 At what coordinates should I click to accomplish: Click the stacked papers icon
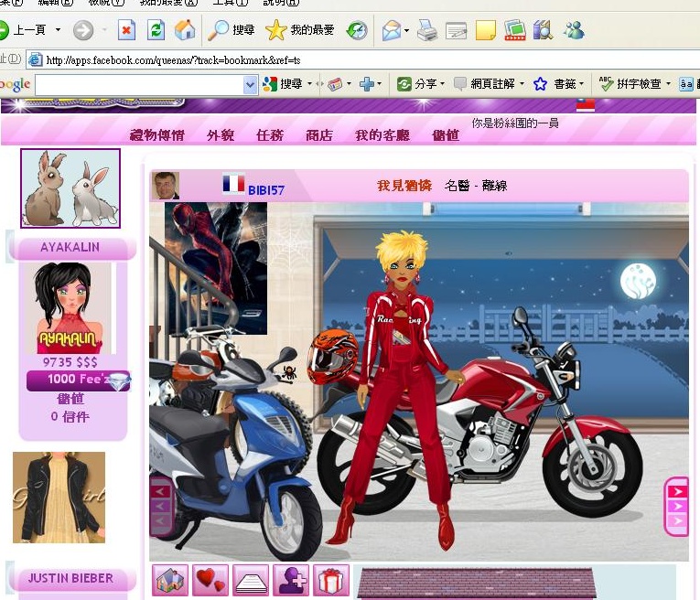click(251, 580)
